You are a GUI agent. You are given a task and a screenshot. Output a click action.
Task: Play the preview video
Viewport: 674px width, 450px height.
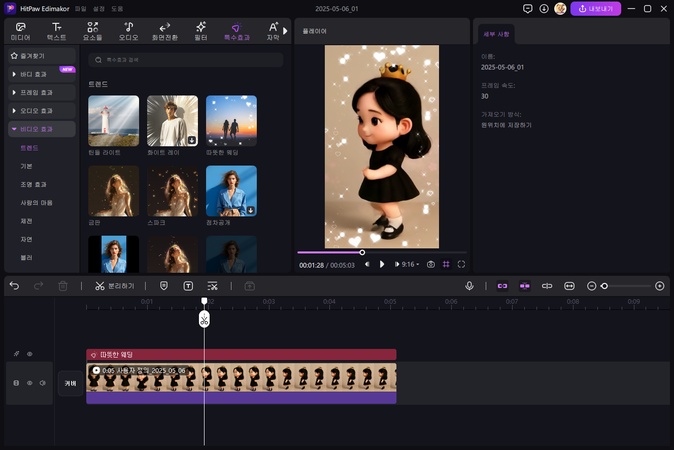pyautogui.click(x=382, y=264)
